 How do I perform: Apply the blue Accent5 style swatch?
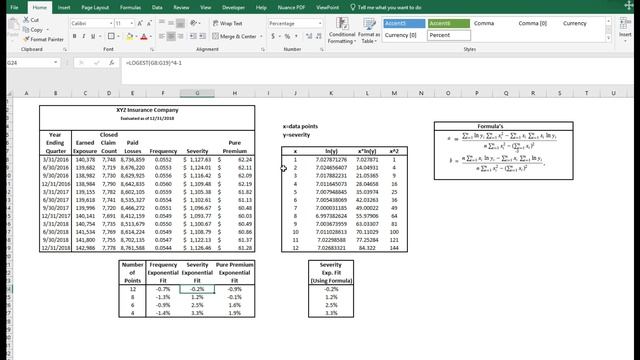(404, 23)
